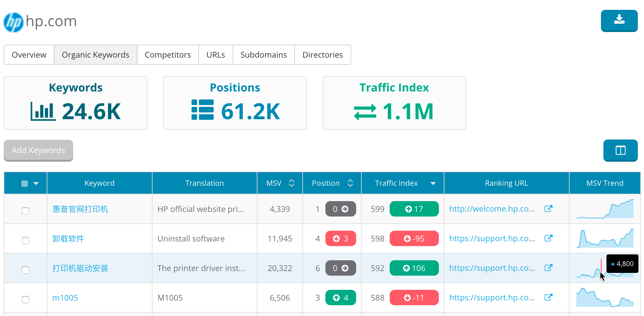The image size is (644, 316).
Task: Check the box for 惠普官网打印机 row
Action: point(26,211)
